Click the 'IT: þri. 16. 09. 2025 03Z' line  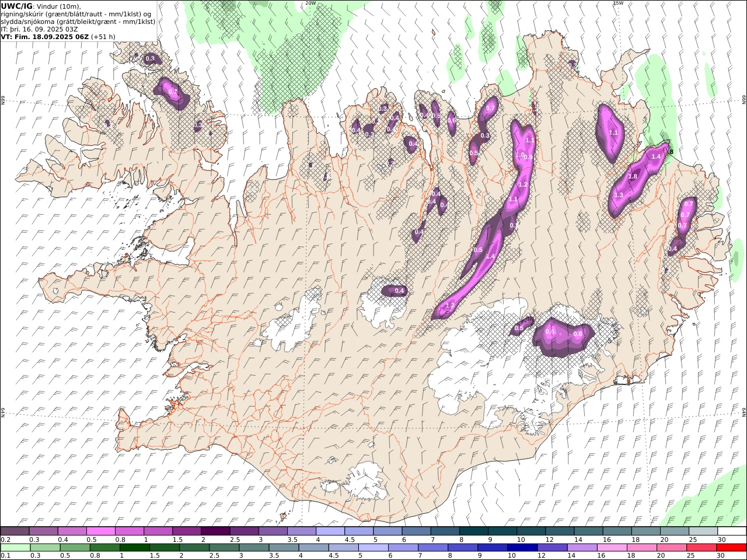tap(40, 29)
